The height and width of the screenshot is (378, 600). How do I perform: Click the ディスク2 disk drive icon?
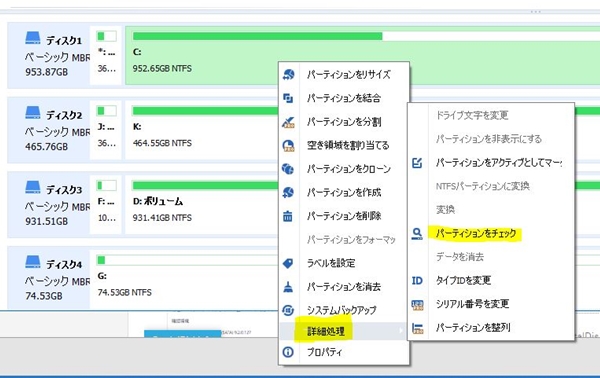(33, 112)
